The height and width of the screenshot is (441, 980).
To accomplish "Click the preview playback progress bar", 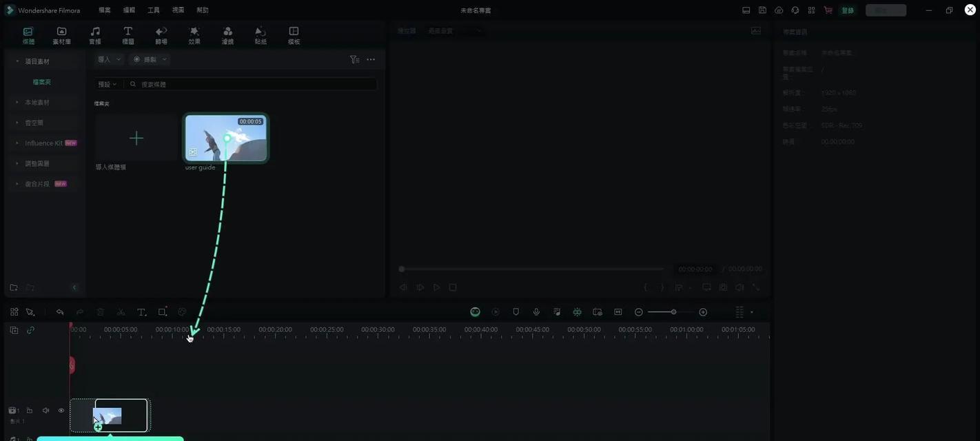I will pyautogui.click(x=532, y=269).
